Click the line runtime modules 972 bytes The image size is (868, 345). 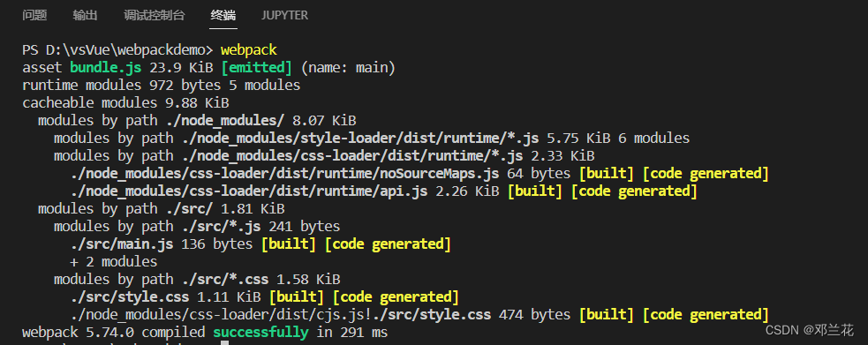(x=161, y=86)
